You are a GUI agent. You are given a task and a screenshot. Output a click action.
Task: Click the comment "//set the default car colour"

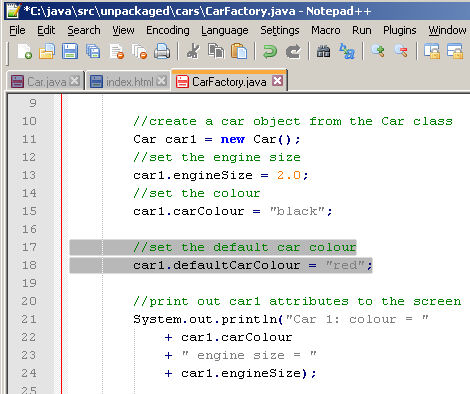pyautogui.click(x=245, y=247)
